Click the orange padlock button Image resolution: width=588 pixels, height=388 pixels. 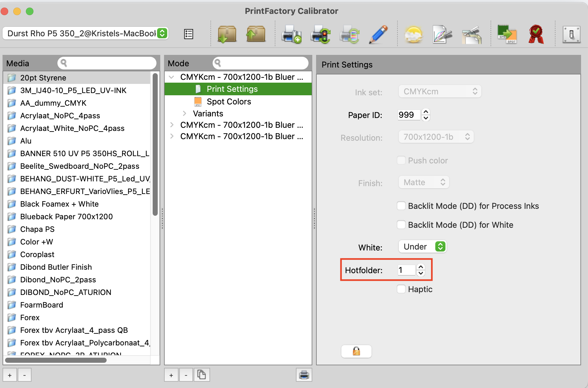pos(356,351)
